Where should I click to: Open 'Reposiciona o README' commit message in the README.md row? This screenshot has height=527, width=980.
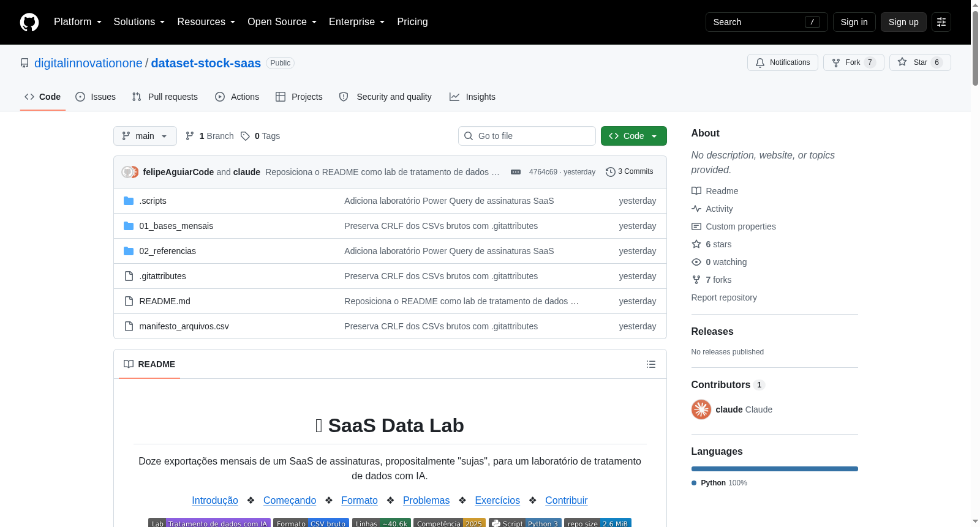(461, 301)
